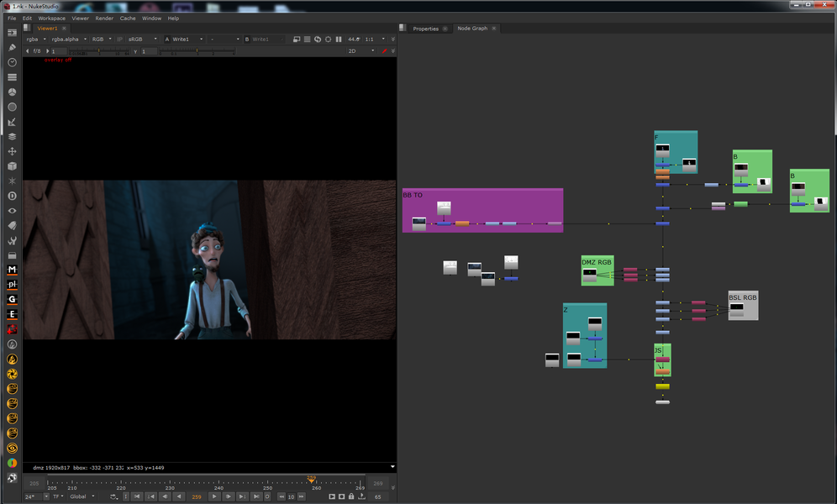
Task: Click the viewer pause button icon
Action: pos(339,39)
